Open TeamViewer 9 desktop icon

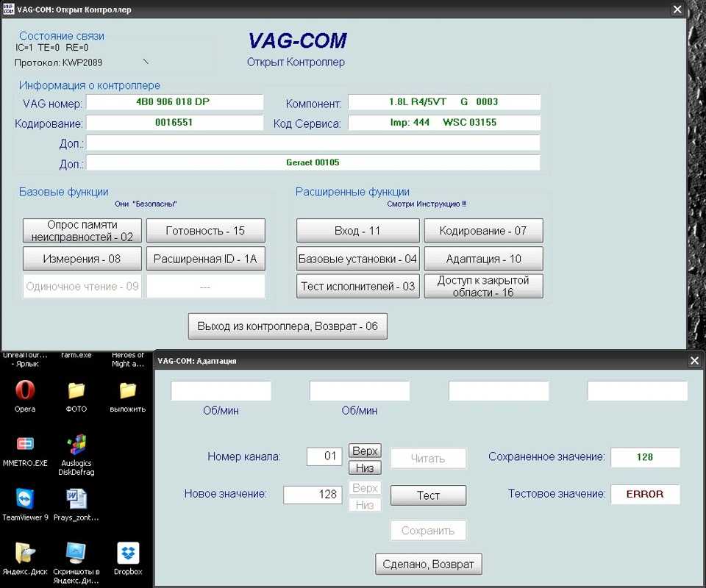tap(25, 499)
